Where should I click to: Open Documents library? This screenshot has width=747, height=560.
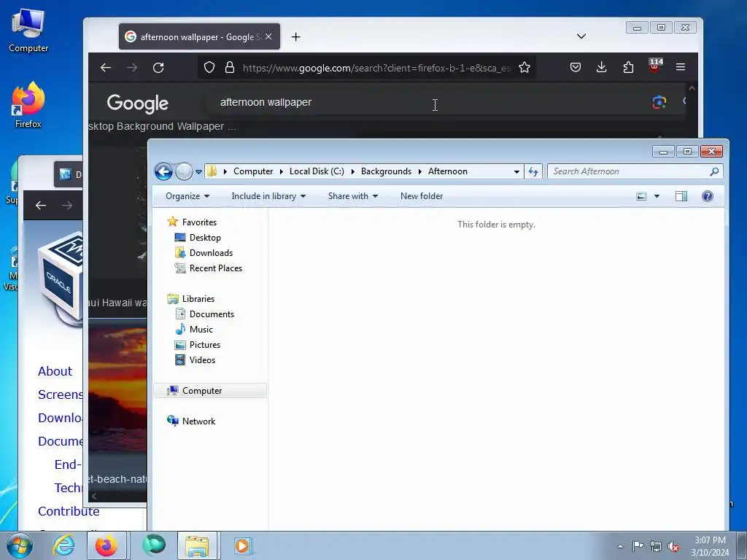coord(212,314)
